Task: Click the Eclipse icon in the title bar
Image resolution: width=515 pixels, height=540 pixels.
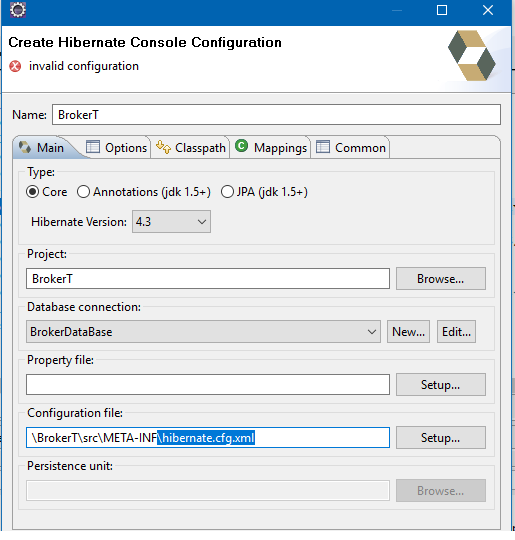Action: 18,10
